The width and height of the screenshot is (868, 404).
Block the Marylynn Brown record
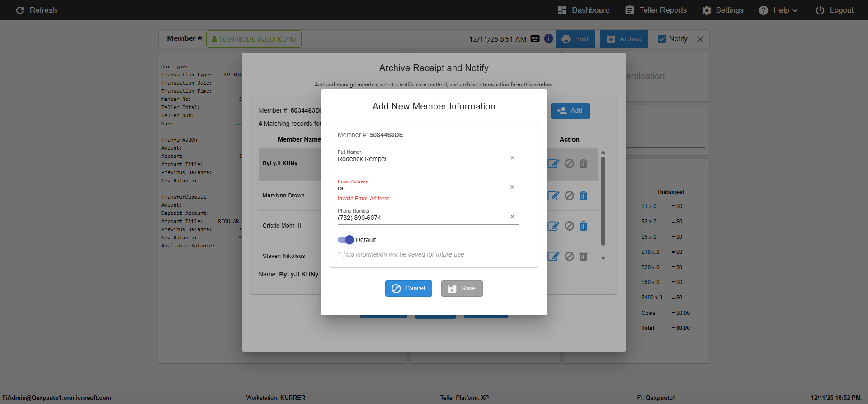(x=570, y=196)
